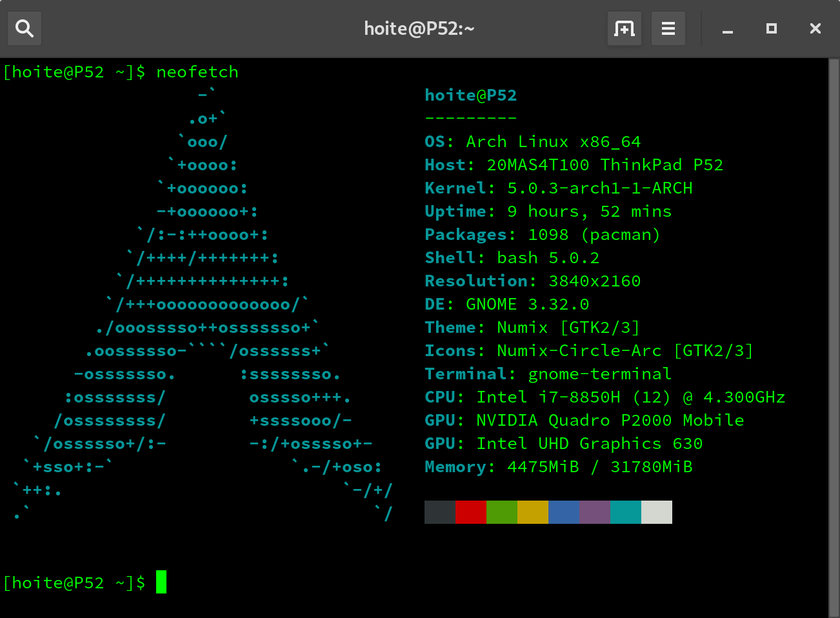The image size is (840, 618).
Task: Click the Memory line 4475MiB / 31780MiB
Action: click(559, 467)
